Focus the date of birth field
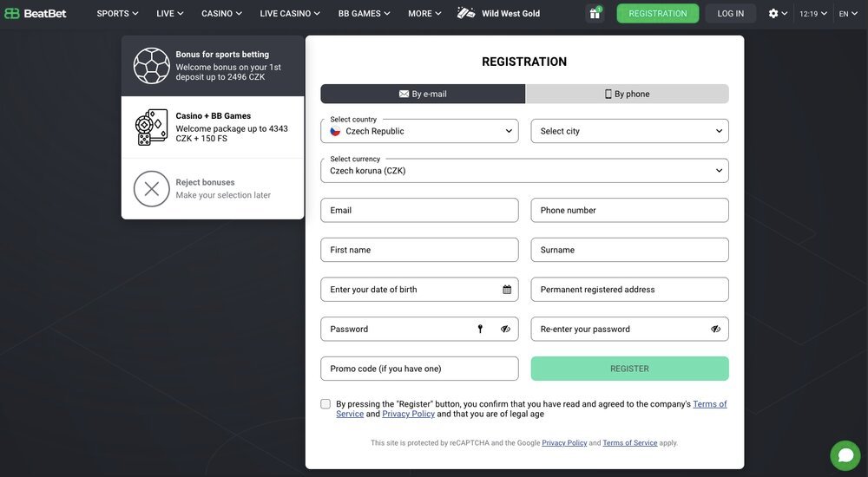 pos(419,290)
